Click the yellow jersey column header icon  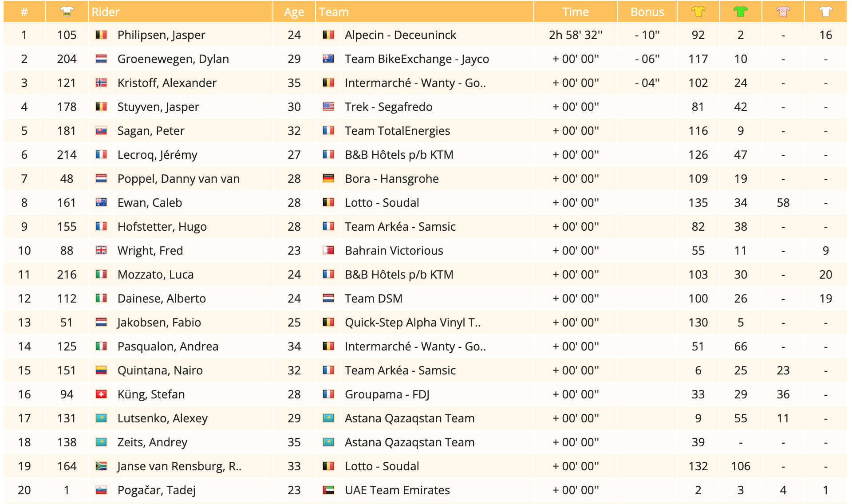698,12
